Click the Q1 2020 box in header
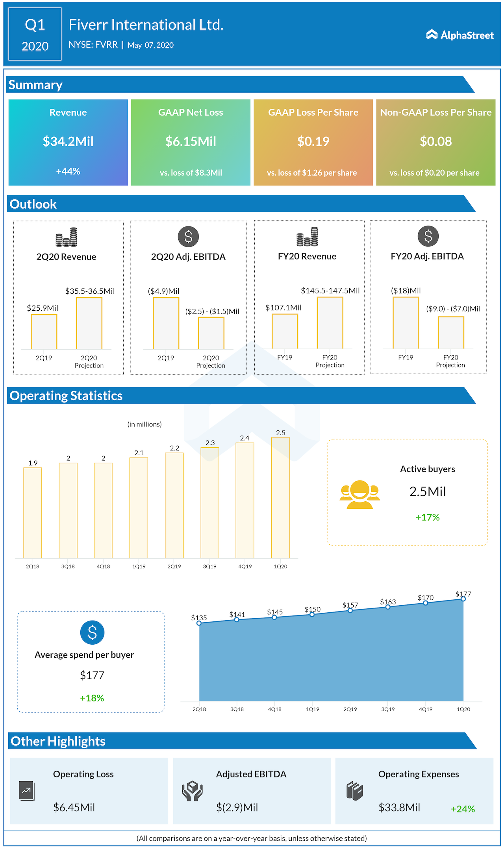This screenshot has height=849, width=504. coord(35,34)
